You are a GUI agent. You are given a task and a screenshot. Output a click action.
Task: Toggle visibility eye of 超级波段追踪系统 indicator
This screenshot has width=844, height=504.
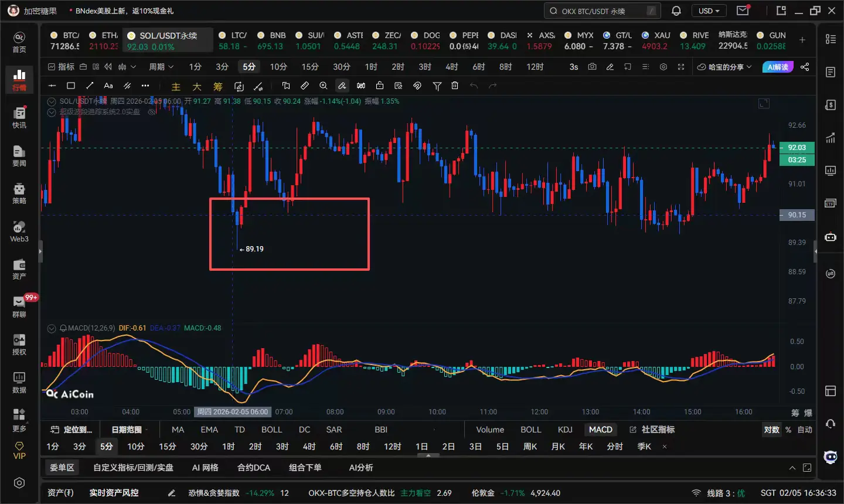tap(152, 112)
